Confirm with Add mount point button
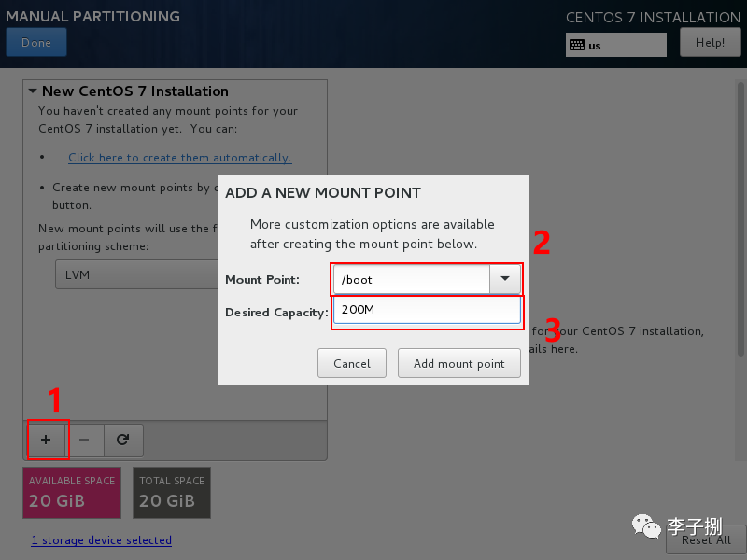The image size is (747, 560). 458,363
